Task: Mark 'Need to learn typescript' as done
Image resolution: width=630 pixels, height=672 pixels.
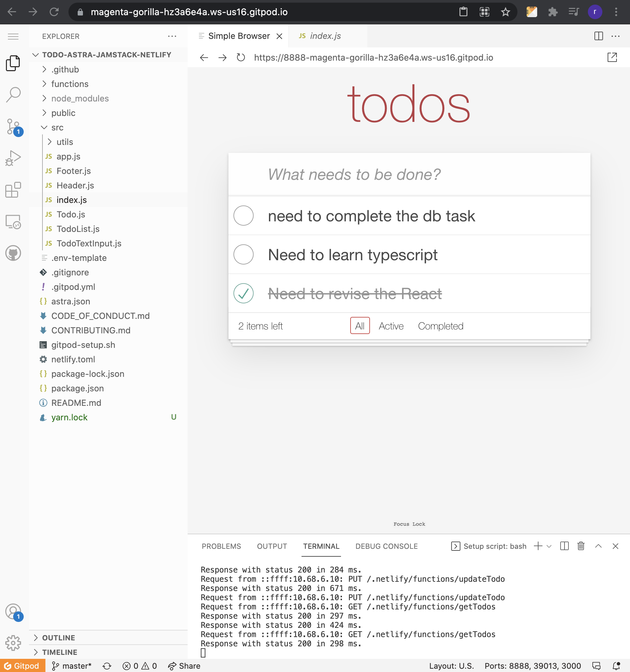Action: point(243,255)
